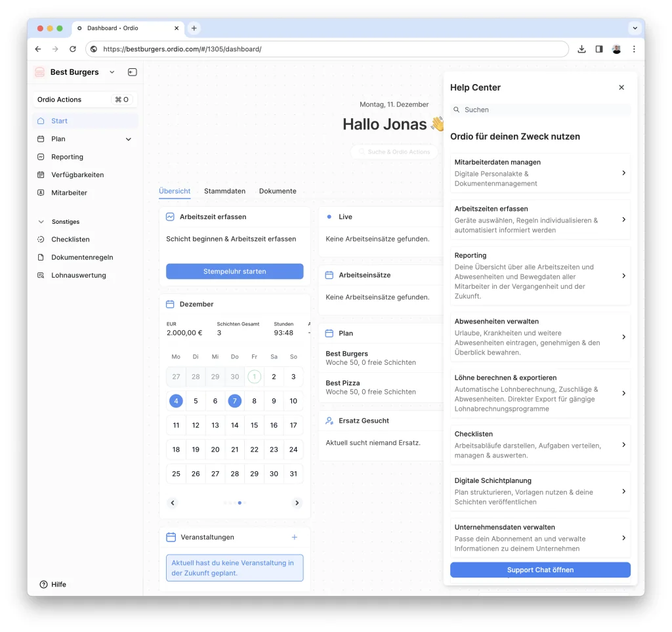Image resolution: width=672 pixels, height=632 pixels.
Task: Switch to the Stammdaten tab
Action: (x=224, y=191)
